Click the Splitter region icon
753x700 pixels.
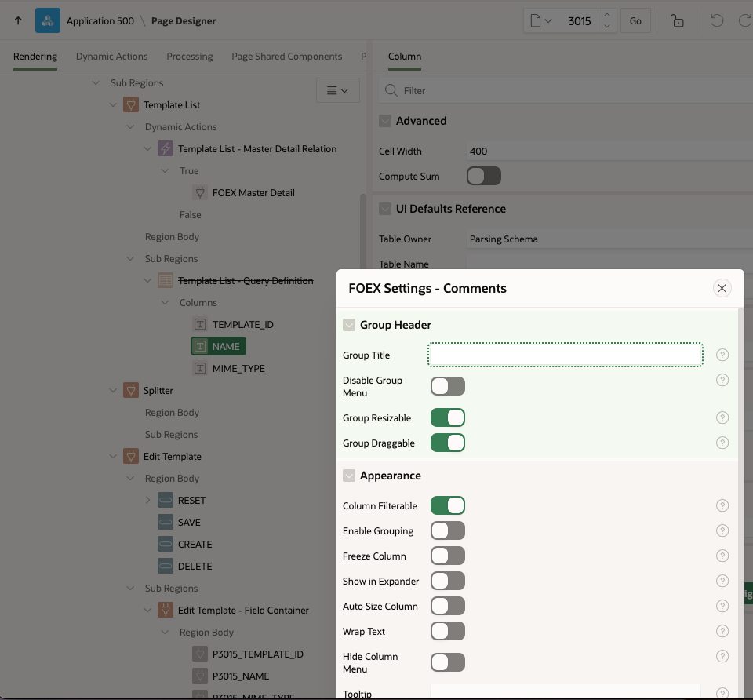point(130,390)
